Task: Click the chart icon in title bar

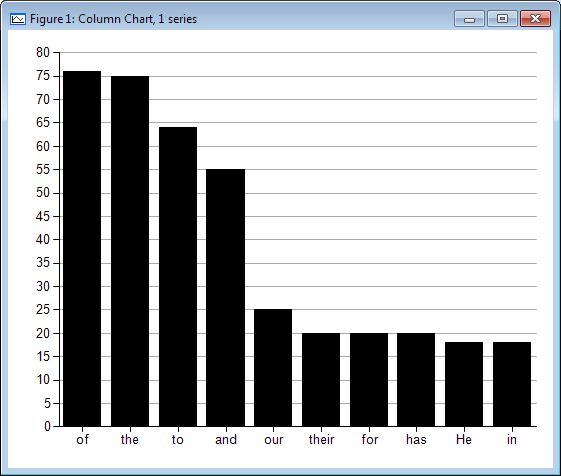Action: (18, 19)
